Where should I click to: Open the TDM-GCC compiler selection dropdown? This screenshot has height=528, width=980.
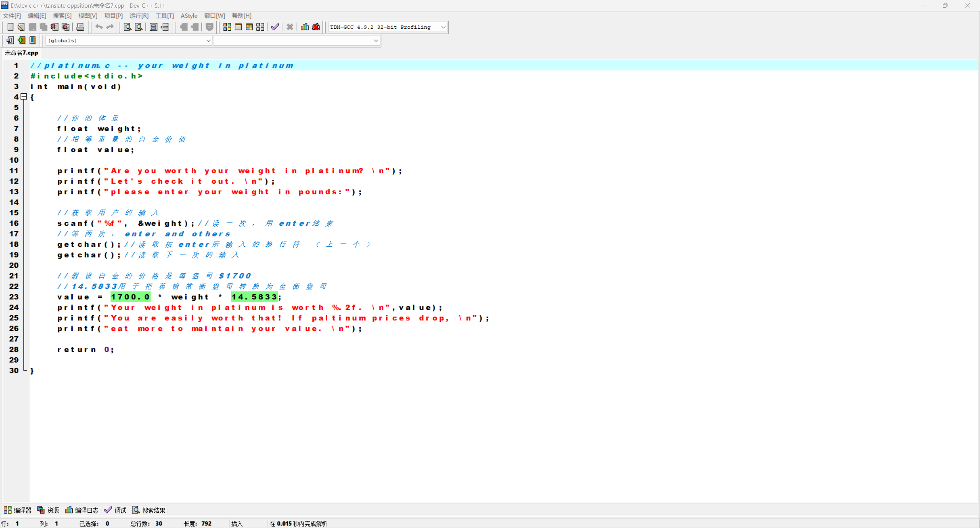click(443, 27)
